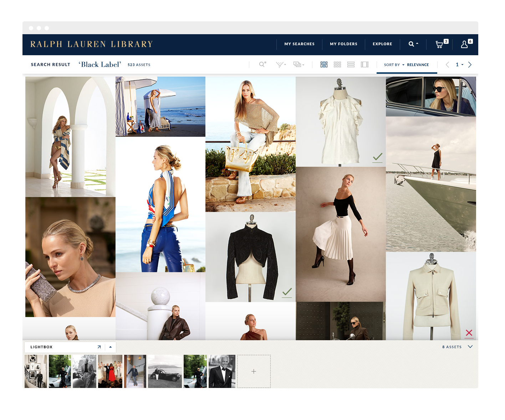Image resolution: width=505 pixels, height=420 pixels.
Task: Switch to masonry grid view
Action: 324,64
